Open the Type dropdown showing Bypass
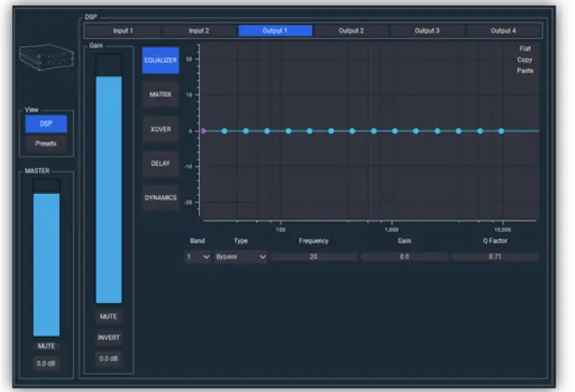575x392 pixels. [x=241, y=257]
